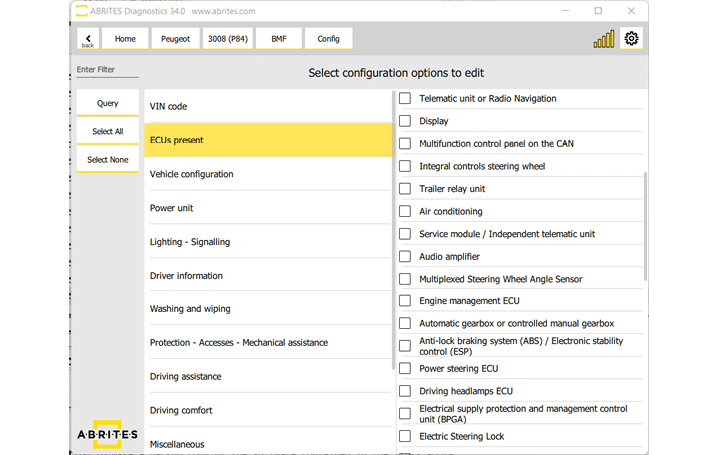719x455 pixels.
Task: Click the Enter Filter input field
Action: (x=107, y=70)
